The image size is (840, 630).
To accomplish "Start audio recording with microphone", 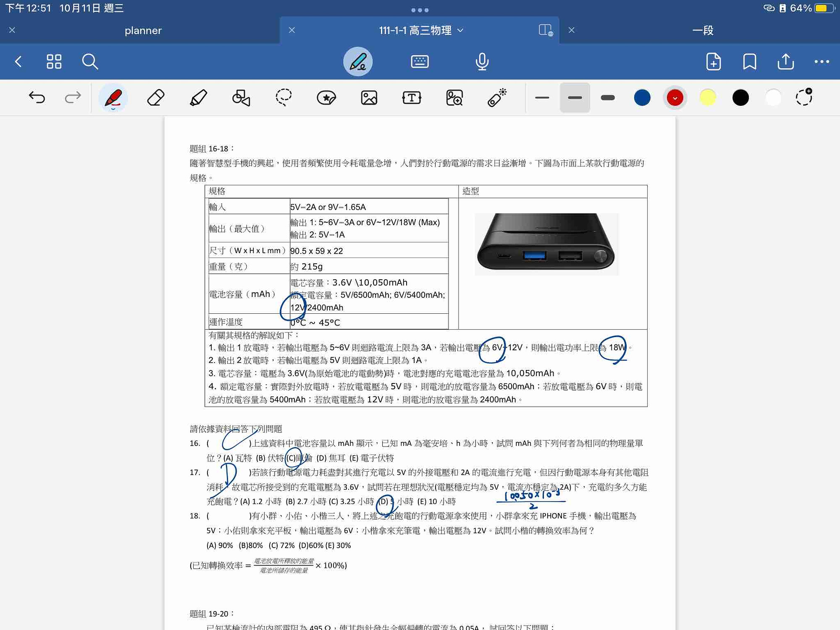I will pos(482,62).
